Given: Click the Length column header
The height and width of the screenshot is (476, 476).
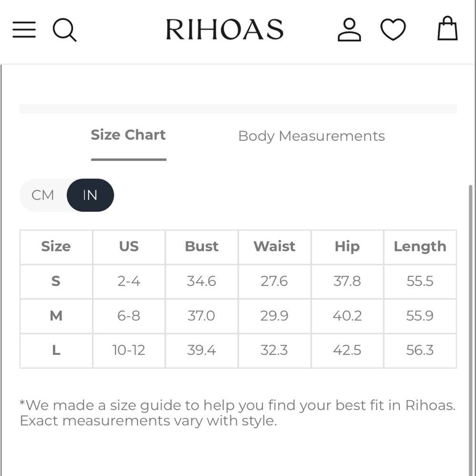Looking at the screenshot, I should tap(420, 247).
